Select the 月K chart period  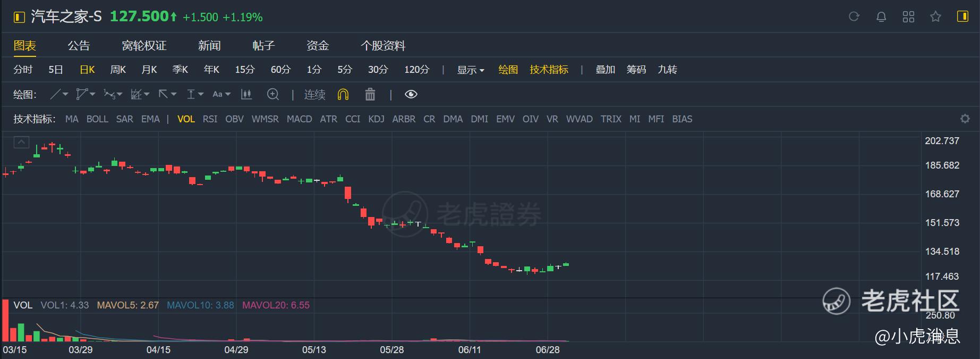coord(149,70)
